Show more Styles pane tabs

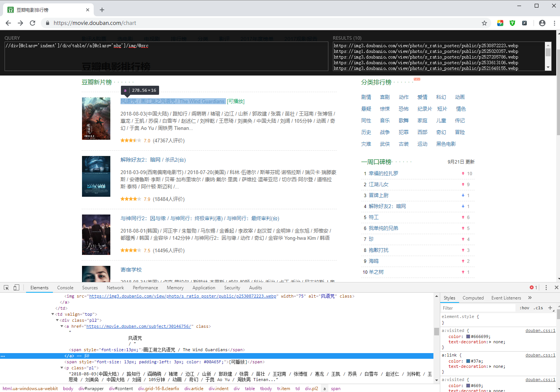click(530, 298)
